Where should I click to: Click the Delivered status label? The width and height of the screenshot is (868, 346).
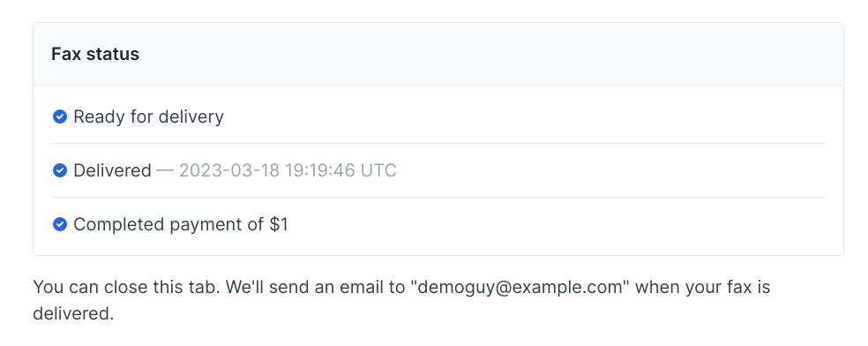[112, 170]
